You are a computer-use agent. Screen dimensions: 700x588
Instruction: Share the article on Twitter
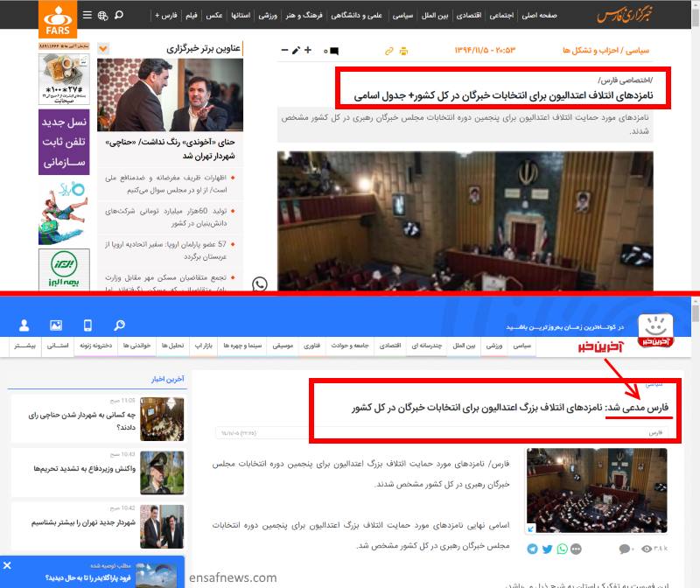coord(548,549)
